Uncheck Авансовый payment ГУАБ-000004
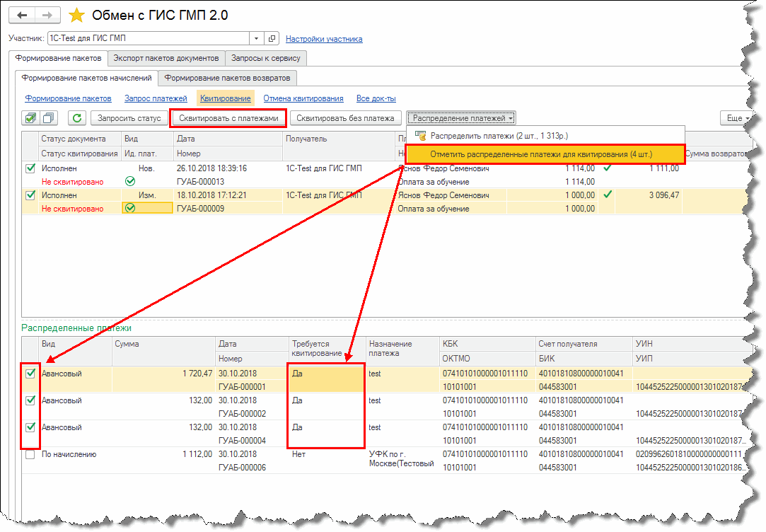 pyautogui.click(x=30, y=427)
